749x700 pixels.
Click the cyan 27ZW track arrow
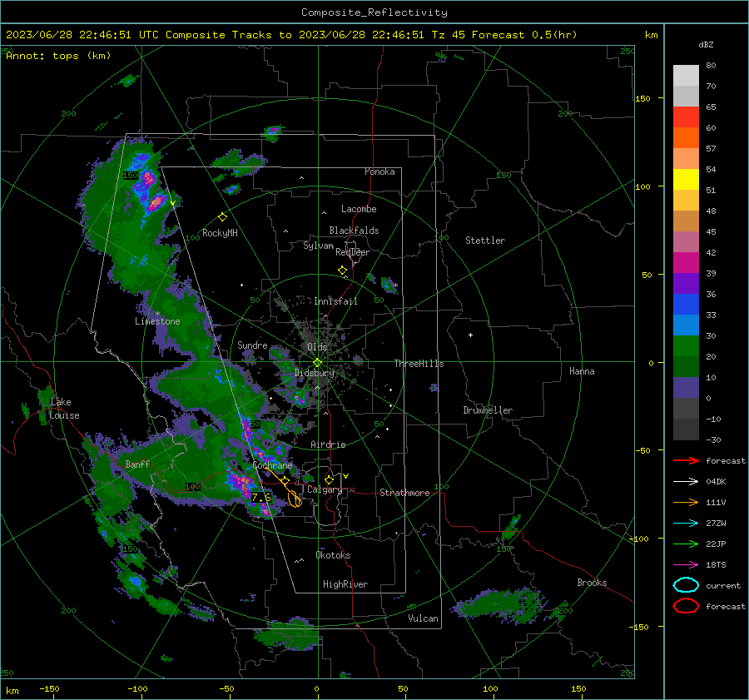[x=686, y=524]
